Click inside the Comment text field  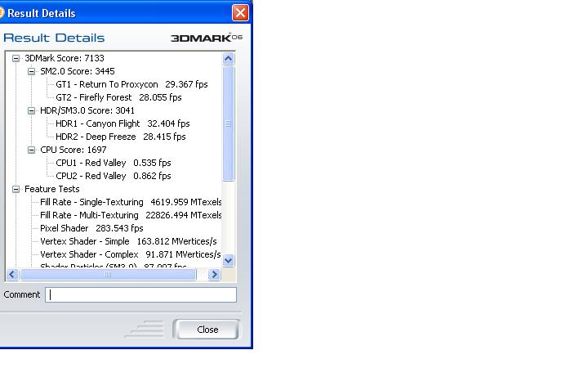140,294
